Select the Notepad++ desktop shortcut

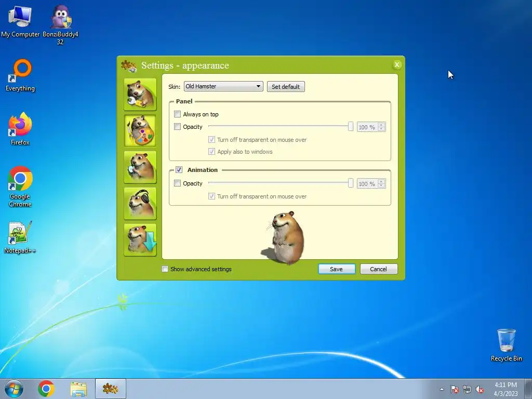click(x=20, y=237)
